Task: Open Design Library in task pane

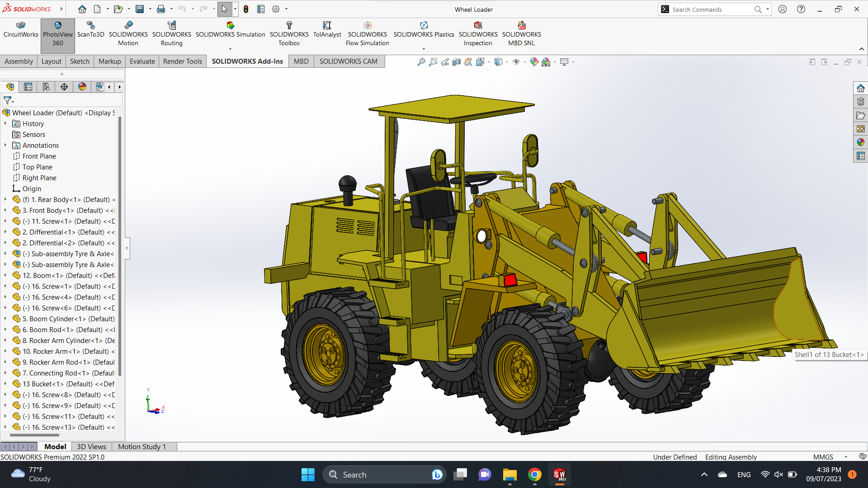Action: [860, 102]
